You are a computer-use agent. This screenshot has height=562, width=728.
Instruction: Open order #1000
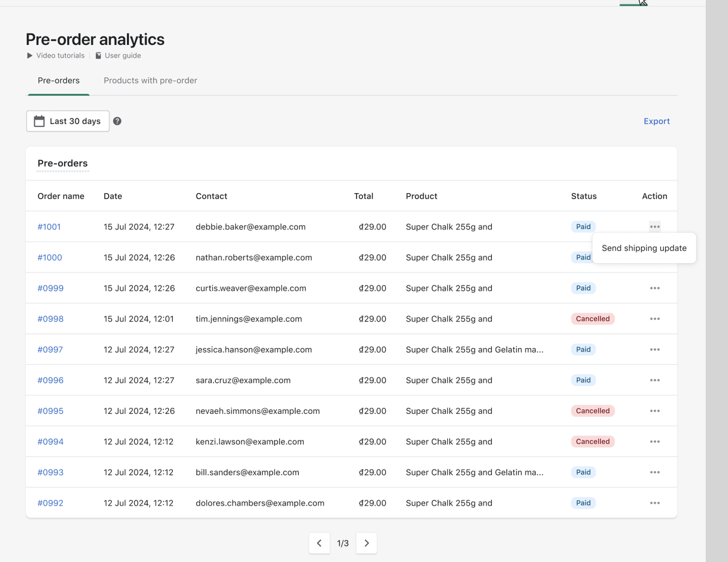tap(50, 258)
